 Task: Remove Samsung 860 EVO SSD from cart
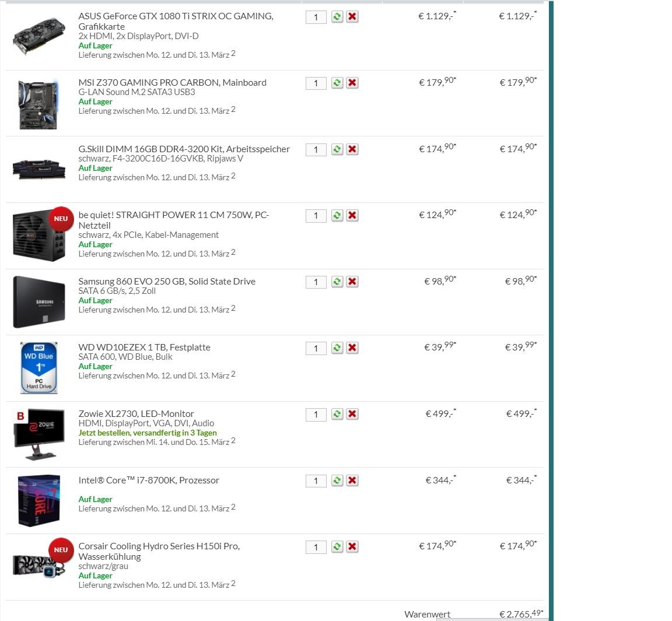[352, 282]
